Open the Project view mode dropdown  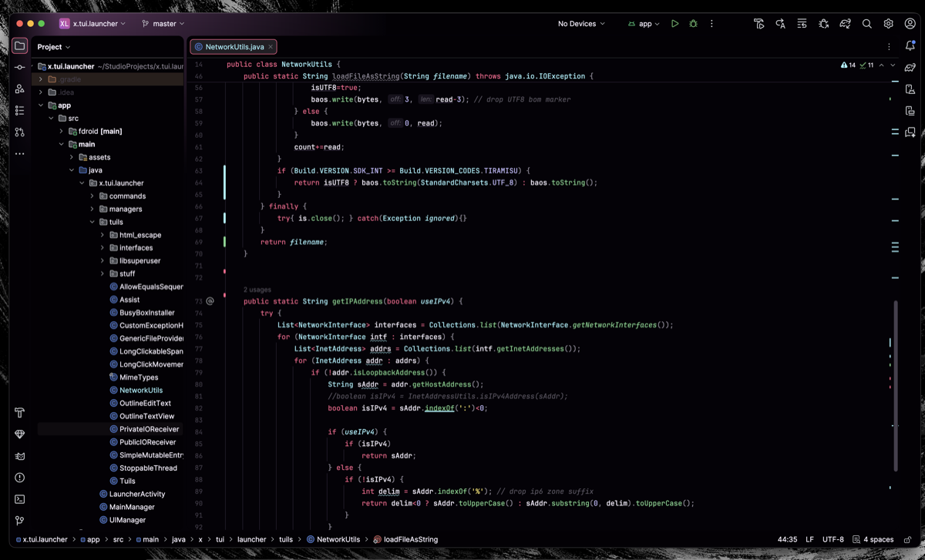coord(54,47)
